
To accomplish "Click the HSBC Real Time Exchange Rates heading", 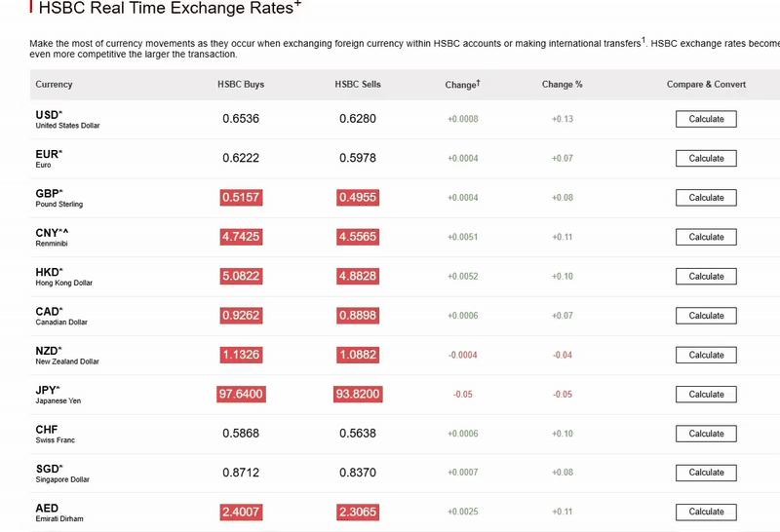I will (170, 8).
